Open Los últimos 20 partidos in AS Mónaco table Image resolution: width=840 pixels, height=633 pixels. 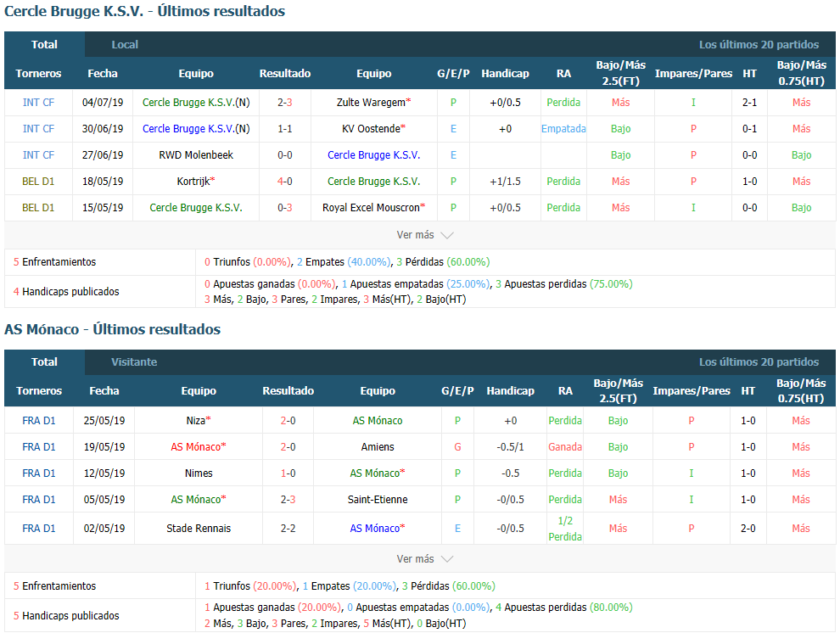(759, 362)
